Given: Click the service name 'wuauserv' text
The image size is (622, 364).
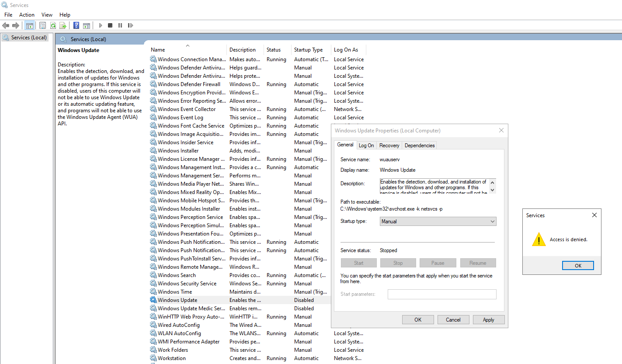Looking at the screenshot, I should pos(389,159).
